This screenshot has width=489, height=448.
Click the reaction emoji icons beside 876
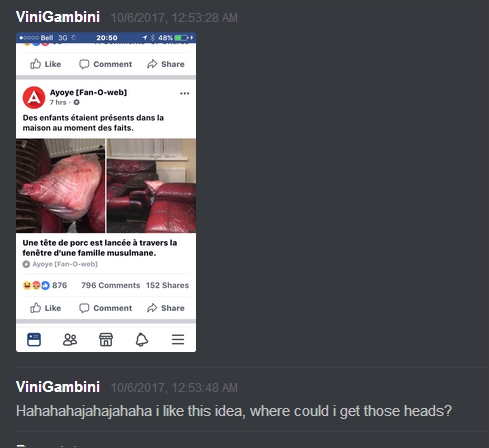pyautogui.click(x=36, y=285)
